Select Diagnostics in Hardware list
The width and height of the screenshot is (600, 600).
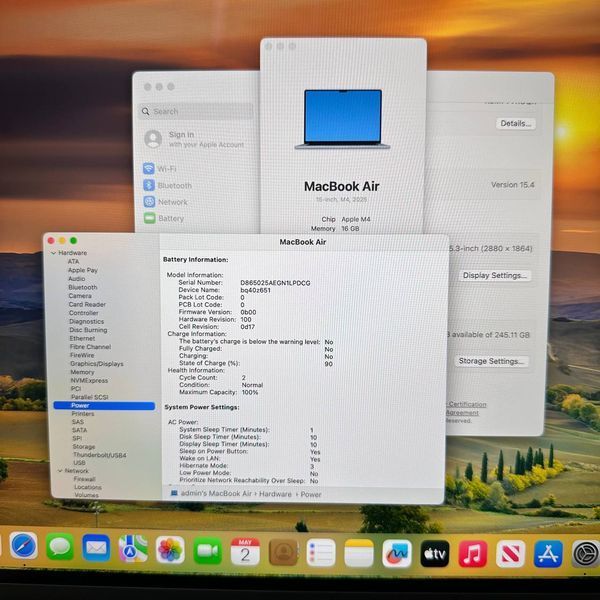86,321
